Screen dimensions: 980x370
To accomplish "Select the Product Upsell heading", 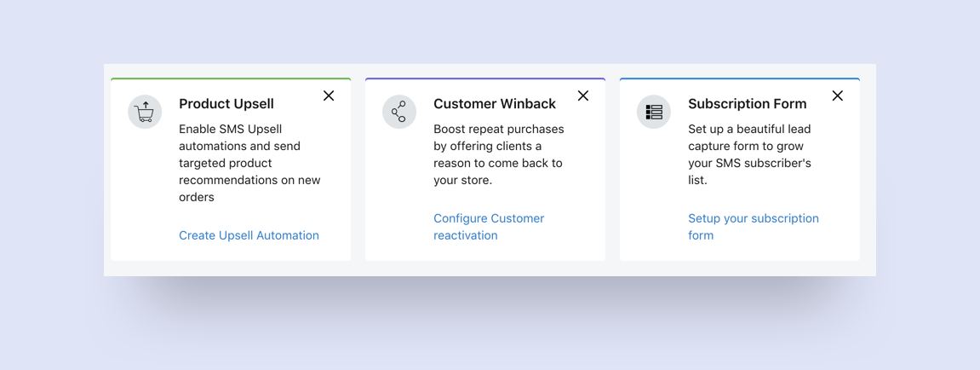I will pos(226,104).
